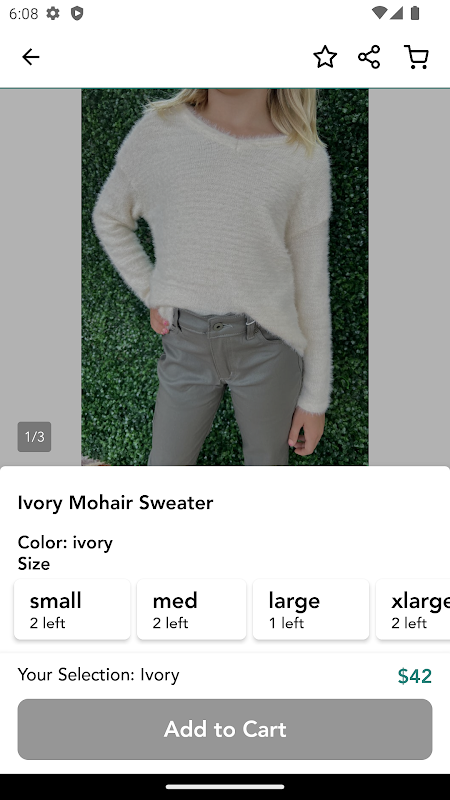Screen dimensions: 450x800
Task: Tap the sweater product photo
Action: pyautogui.click(x=225, y=277)
